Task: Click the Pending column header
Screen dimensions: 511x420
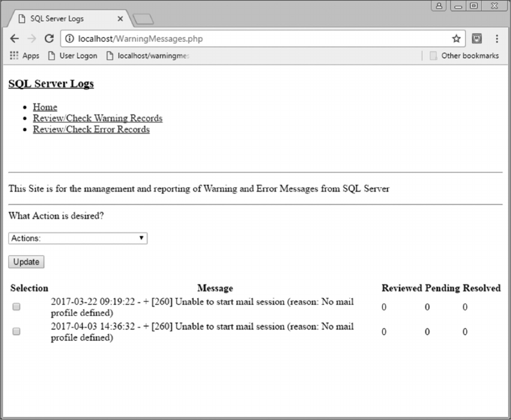Action: (443, 288)
